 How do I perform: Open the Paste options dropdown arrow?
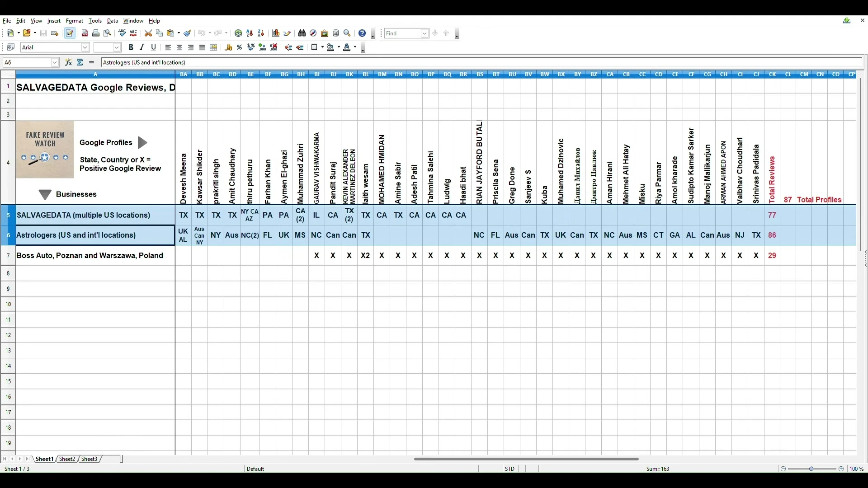(179, 33)
